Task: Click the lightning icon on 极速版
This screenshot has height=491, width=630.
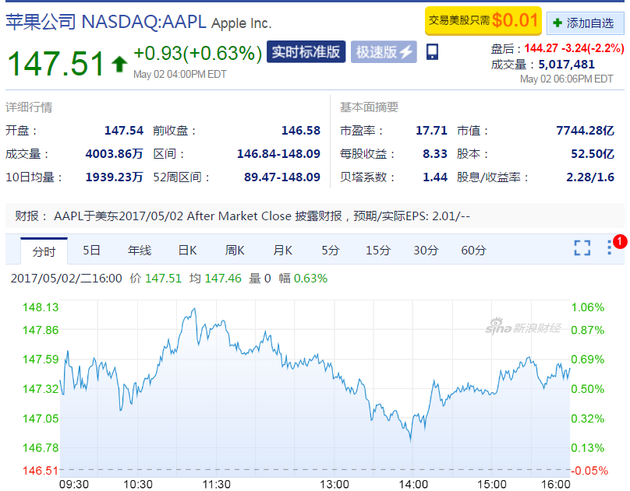Action: (x=406, y=52)
